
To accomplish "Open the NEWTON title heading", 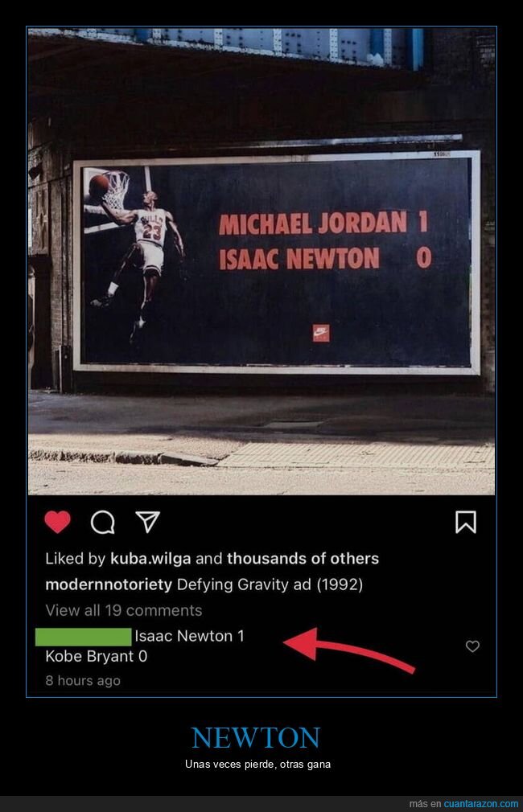I will pos(256,737).
